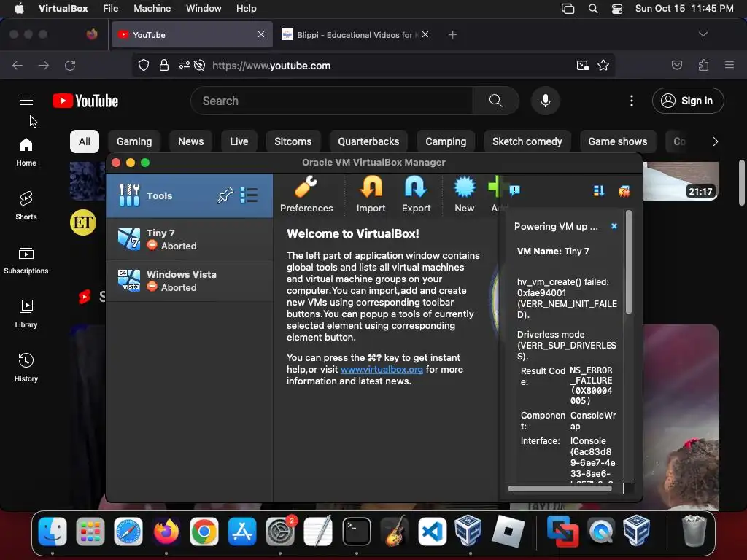Click the site padlock icon
The width and height of the screenshot is (747, 560).
pos(164,65)
